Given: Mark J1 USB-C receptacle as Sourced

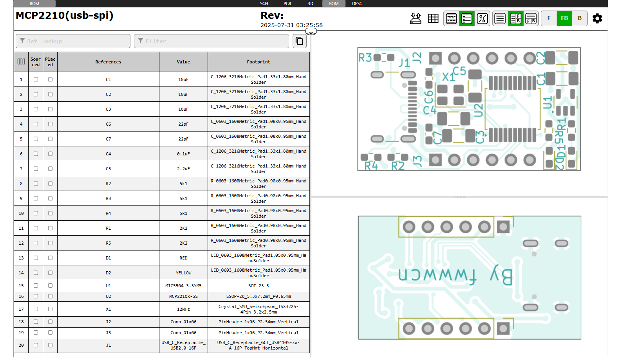Looking at the screenshot, I should pyautogui.click(x=36, y=345).
